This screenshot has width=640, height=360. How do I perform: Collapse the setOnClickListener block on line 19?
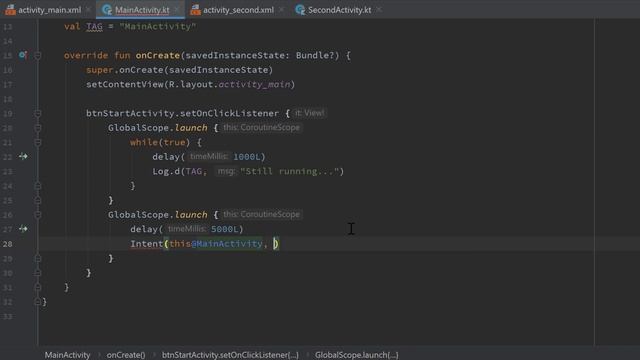point(38,113)
